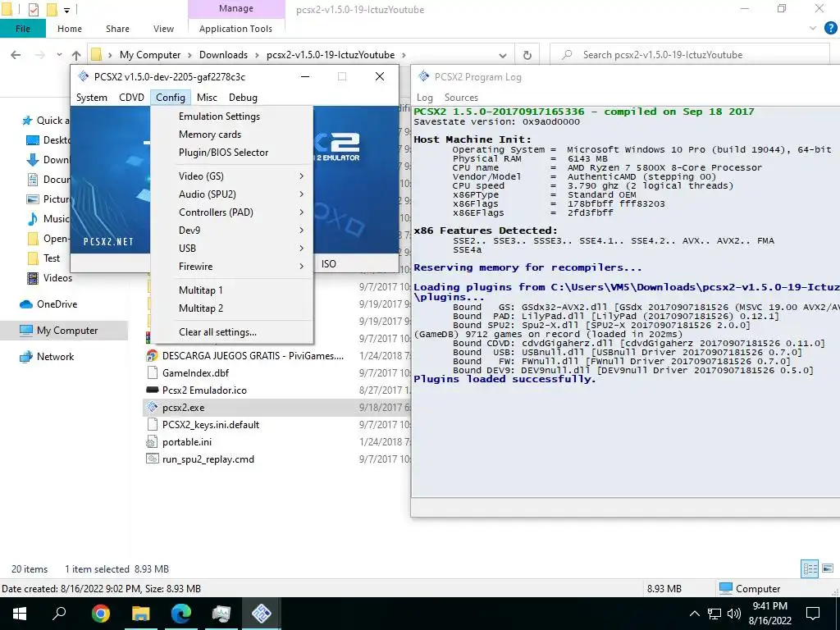The width and height of the screenshot is (840, 630).
Task: Switch to Share ribbon tab
Action: pos(117,29)
